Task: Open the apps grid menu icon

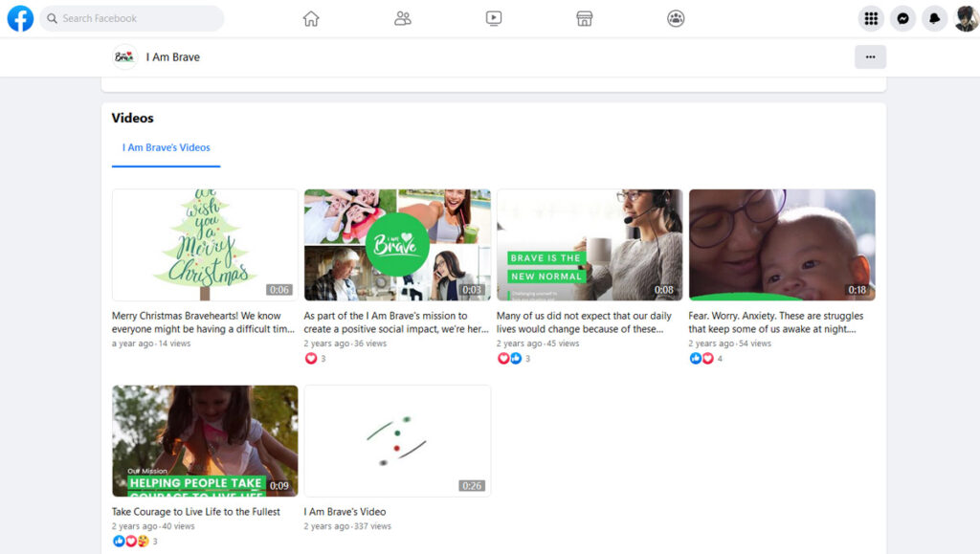Action: 870,18
